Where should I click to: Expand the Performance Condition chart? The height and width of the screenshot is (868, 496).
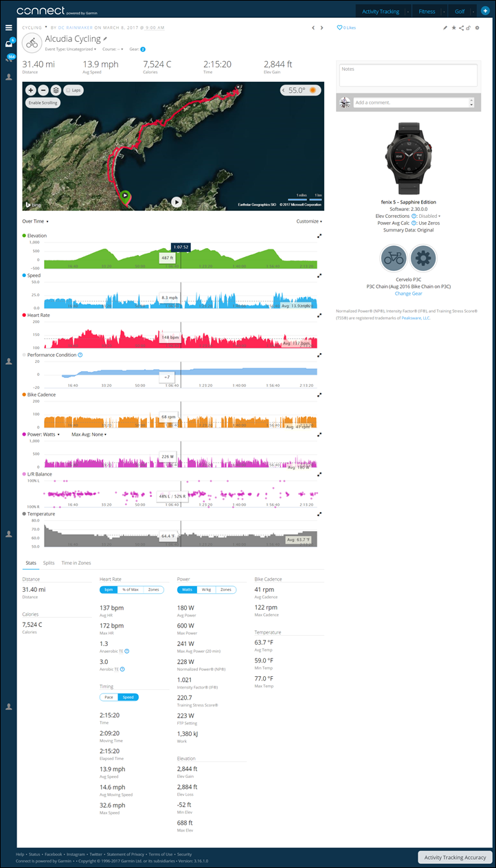320,355
